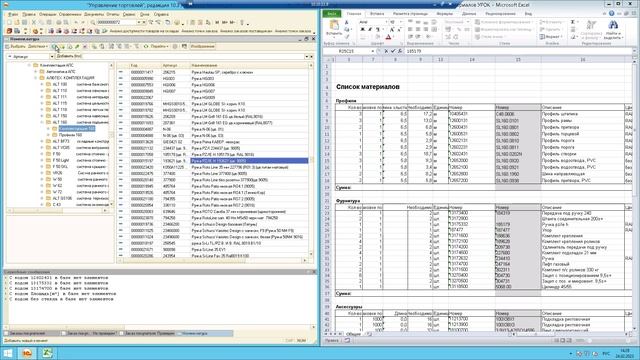Click Sort & Filter icon in Excel ribbon

tap(591, 25)
